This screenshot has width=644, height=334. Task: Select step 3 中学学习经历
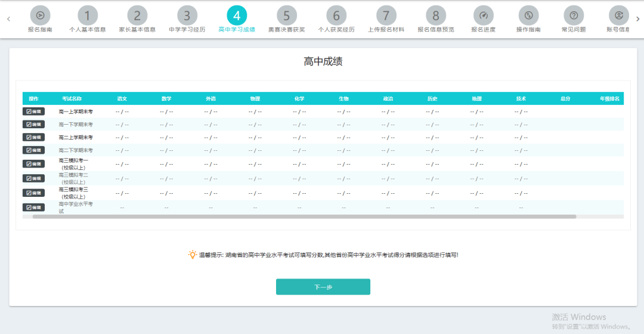point(187,16)
